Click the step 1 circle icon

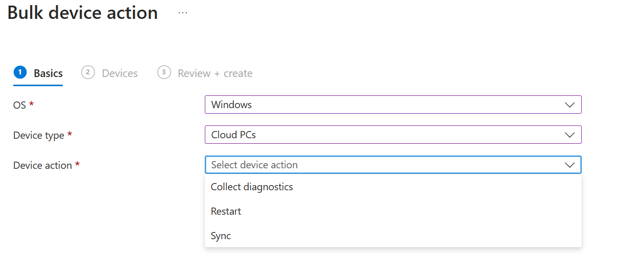(20, 72)
